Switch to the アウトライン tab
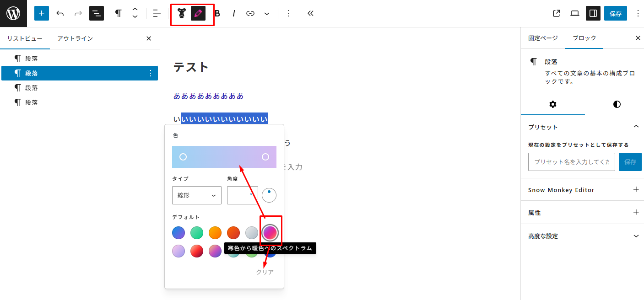Image resolution: width=644 pixels, height=300 pixels. tap(75, 38)
